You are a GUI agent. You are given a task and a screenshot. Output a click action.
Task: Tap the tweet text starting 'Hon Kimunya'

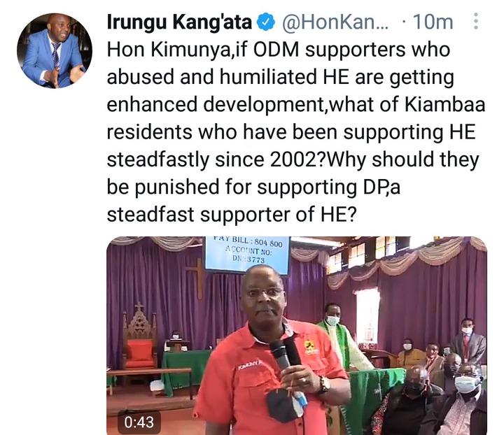296,131
